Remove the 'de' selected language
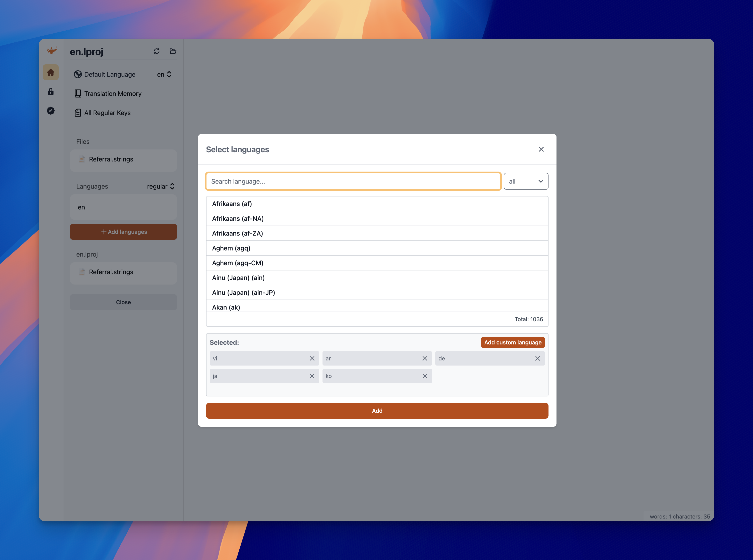This screenshot has width=753, height=560. (537, 358)
